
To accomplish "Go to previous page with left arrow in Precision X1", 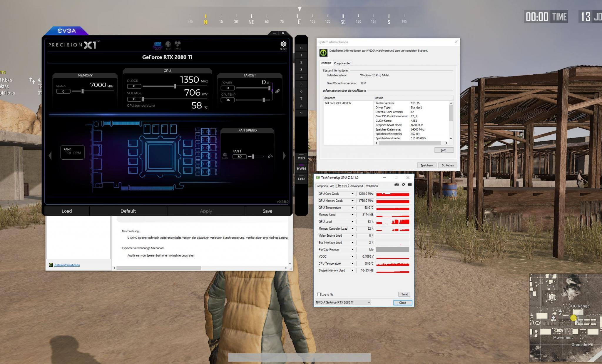I will [50, 155].
